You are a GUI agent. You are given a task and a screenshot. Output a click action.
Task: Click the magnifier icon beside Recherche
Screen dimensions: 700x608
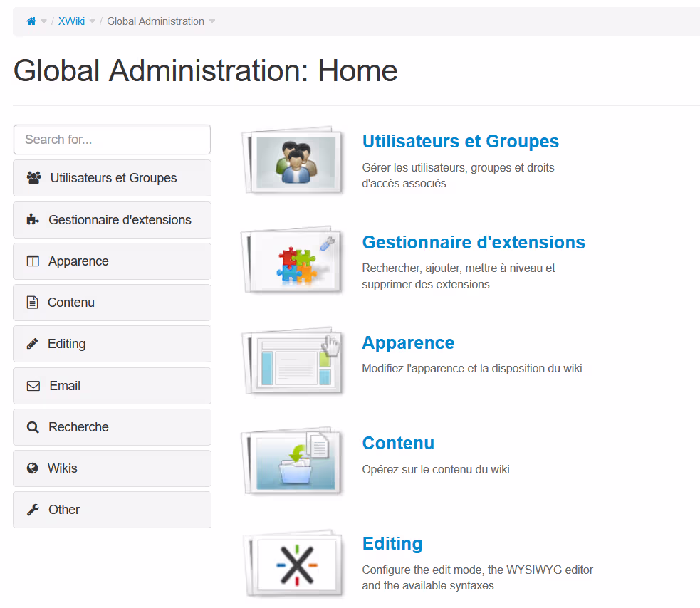click(33, 427)
